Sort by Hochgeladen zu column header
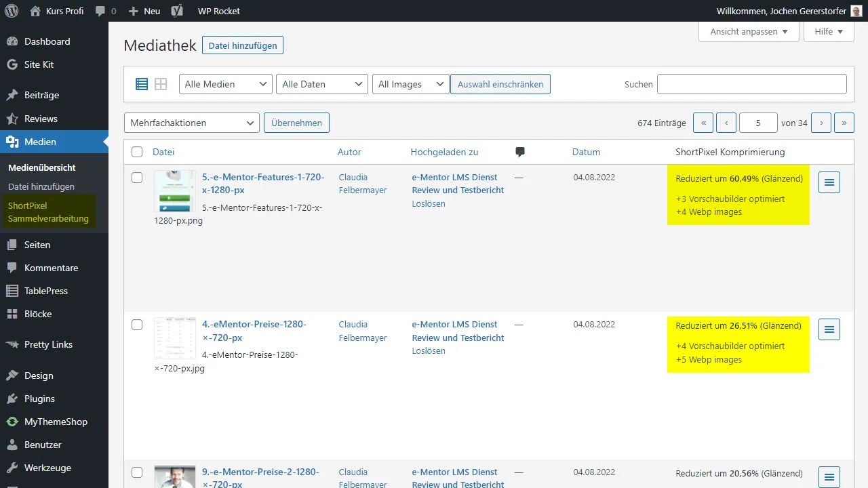This screenshot has height=488, width=868. [x=444, y=152]
